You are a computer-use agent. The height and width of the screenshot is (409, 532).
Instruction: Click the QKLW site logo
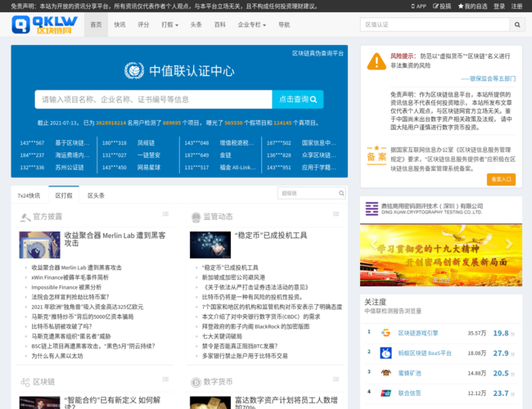44,25
